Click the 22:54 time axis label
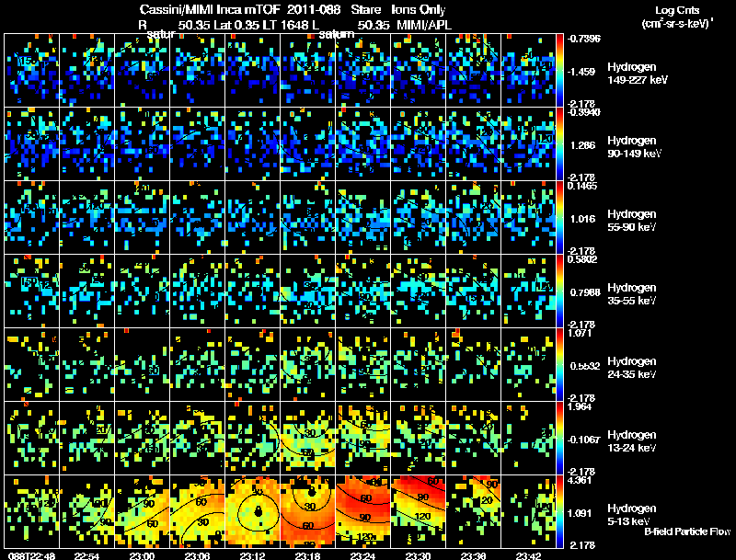The width and height of the screenshot is (736, 560). 86,555
